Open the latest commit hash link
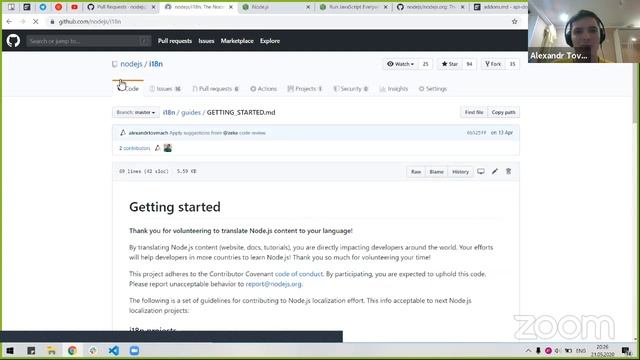The height and width of the screenshot is (360, 640). [476, 133]
